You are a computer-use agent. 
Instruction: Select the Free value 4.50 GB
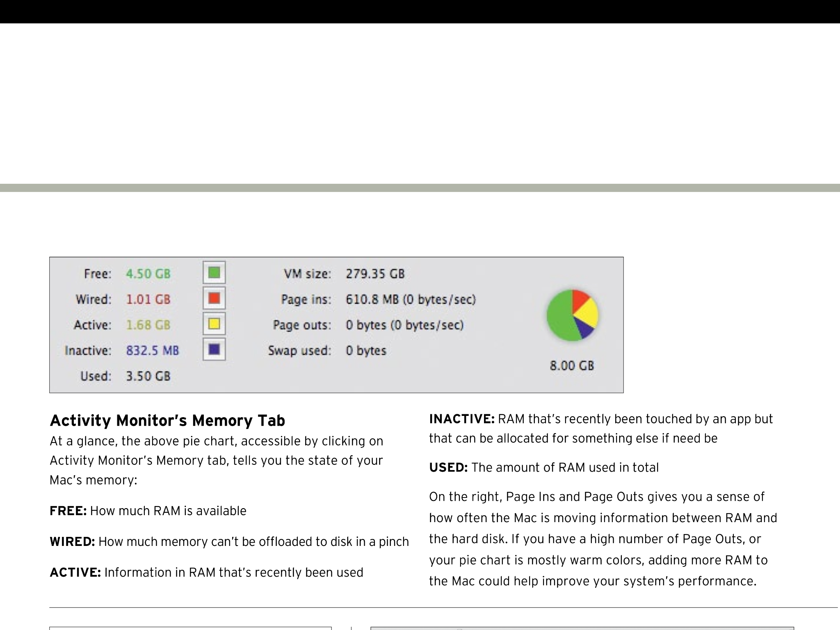tap(148, 274)
